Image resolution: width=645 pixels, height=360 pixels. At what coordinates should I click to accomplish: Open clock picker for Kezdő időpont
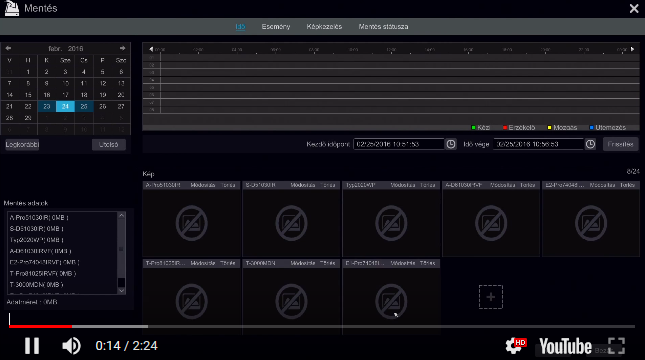[x=451, y=144]
